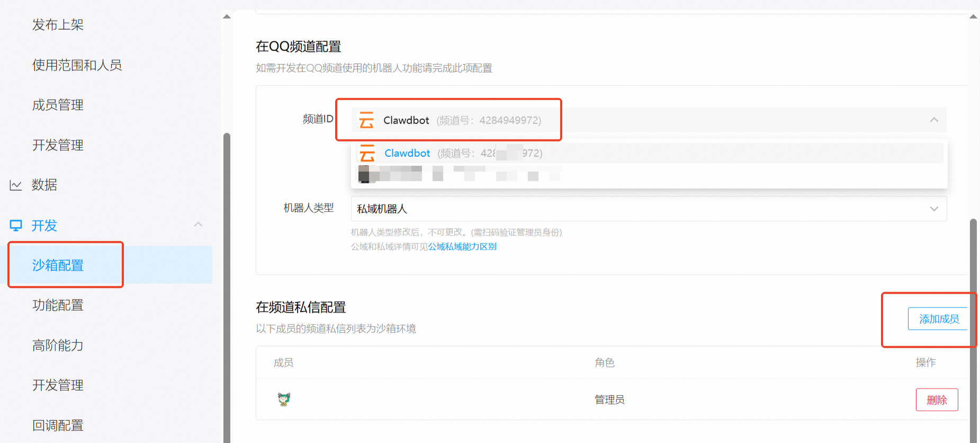Click the main page scrollbar thumb
The width and height of the screenshot is (980, 443).
[973, 331]
